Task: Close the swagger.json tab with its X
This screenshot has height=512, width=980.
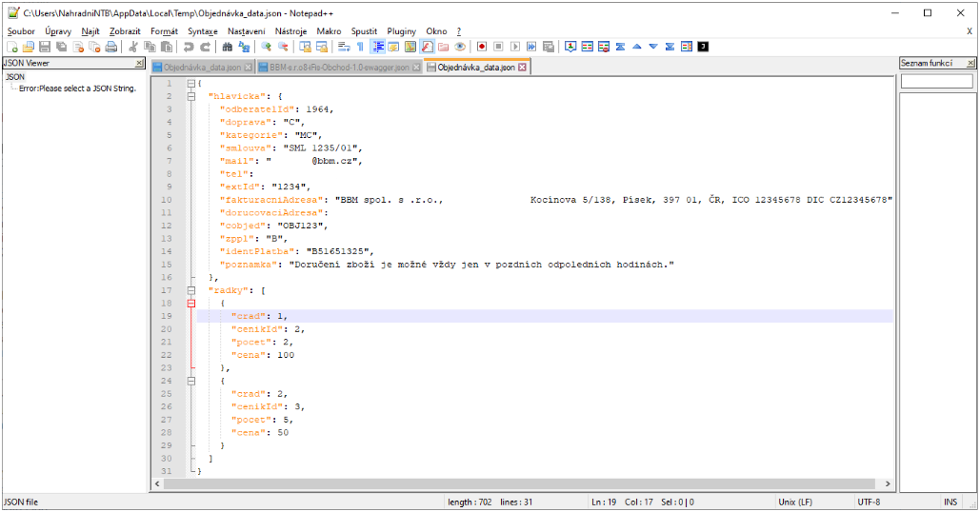Action: pyautogui.click(x=416, y=68)
